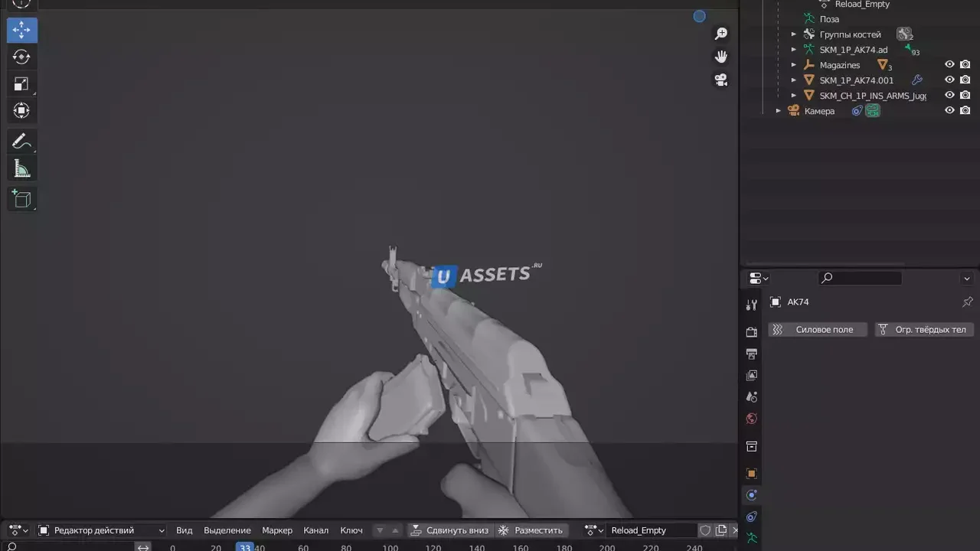Disable Magazines in renders via camera icon
980x551 pixels.
[965, 65]
